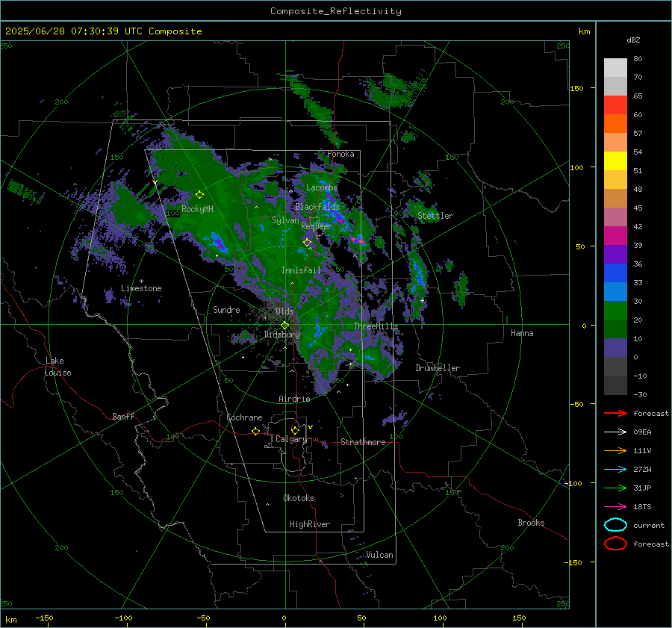Click the RockyMH label
This screenshot has width=672, height=628.
coord(197,209)
